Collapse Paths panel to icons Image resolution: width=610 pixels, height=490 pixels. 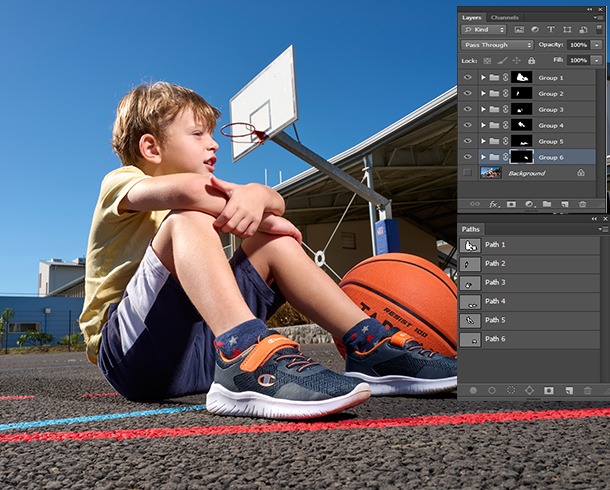pos(594,219)
